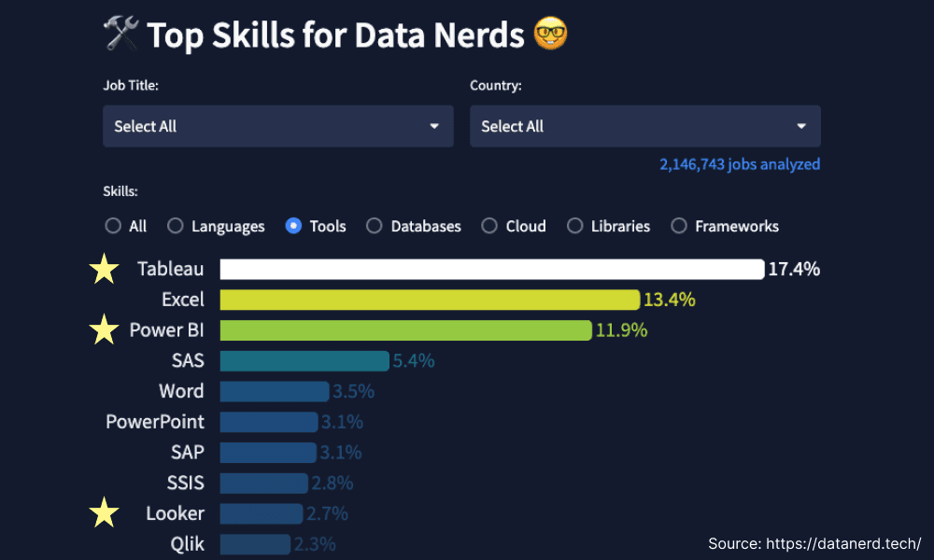The width and height of the screenshot is (934, 560).
Task: Click the yellow star beside Looker
Action: coord(104,512)
